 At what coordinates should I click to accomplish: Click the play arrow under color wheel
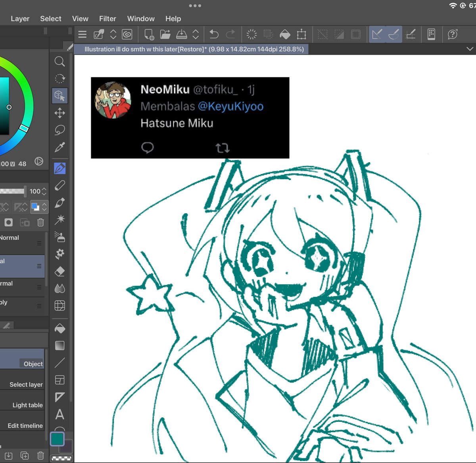[x=39, y=161]
